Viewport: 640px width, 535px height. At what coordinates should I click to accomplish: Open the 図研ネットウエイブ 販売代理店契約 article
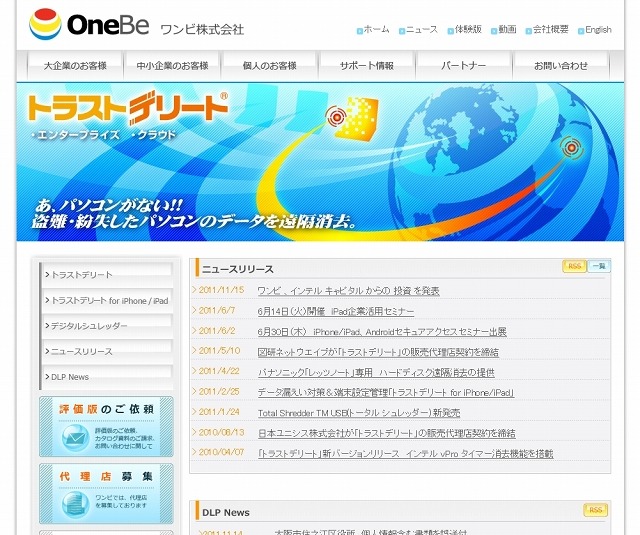[x=378, y=352]
